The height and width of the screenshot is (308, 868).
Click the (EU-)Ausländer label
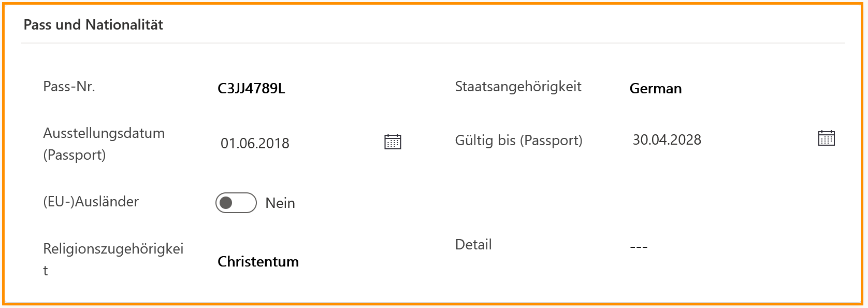(x=91, y=202)
